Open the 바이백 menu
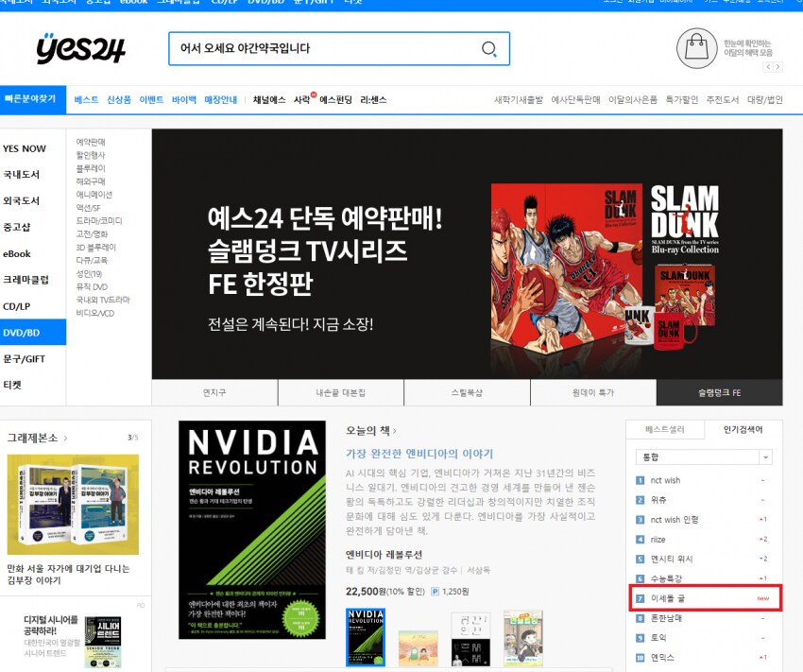Screen dimensions: 803x672 [x=184, y=100]
